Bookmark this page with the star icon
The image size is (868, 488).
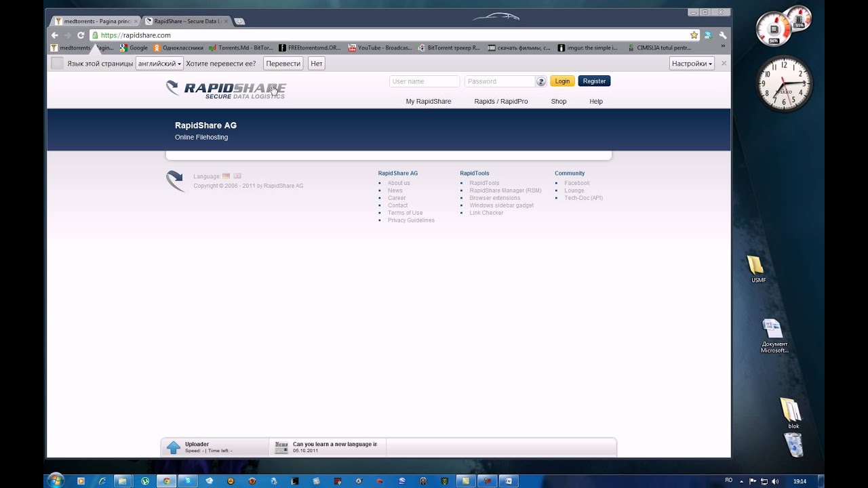pyautogui.click(x=694, y=35)
